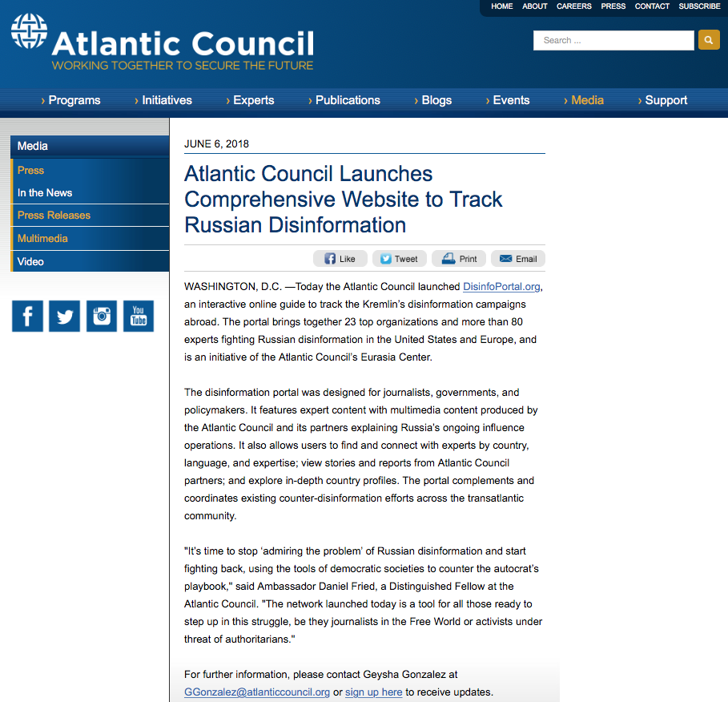
Task: Go to the HOME top link
Action: coord(502,6)
